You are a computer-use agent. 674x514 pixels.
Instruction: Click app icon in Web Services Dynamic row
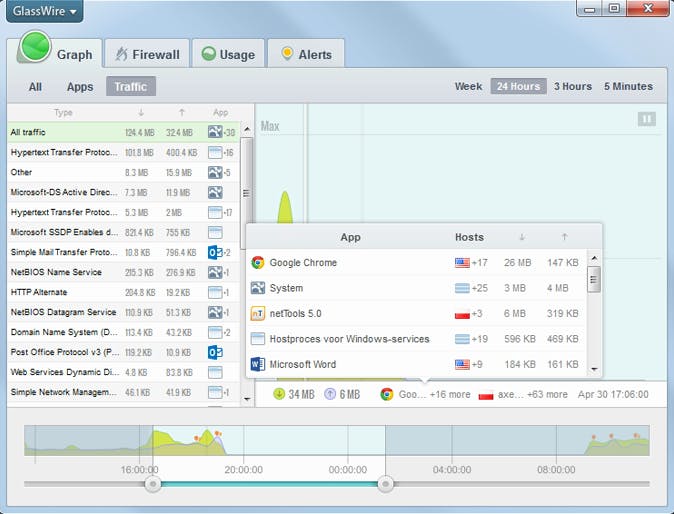[x=215, y=372]
